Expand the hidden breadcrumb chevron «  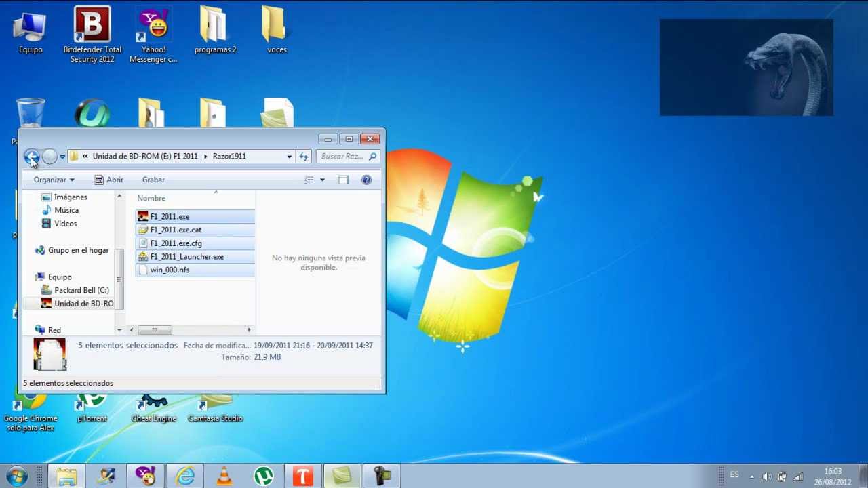pos(85,156)
